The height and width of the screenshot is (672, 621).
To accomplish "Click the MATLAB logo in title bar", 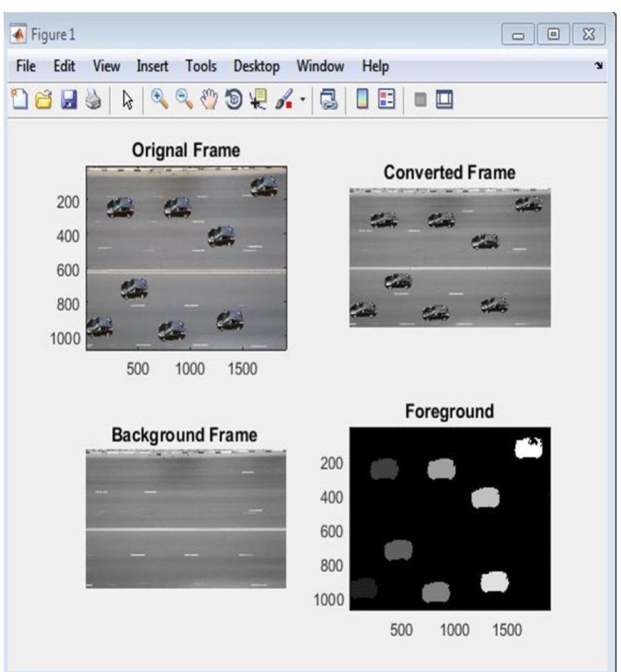I will (x=18, y=34).
